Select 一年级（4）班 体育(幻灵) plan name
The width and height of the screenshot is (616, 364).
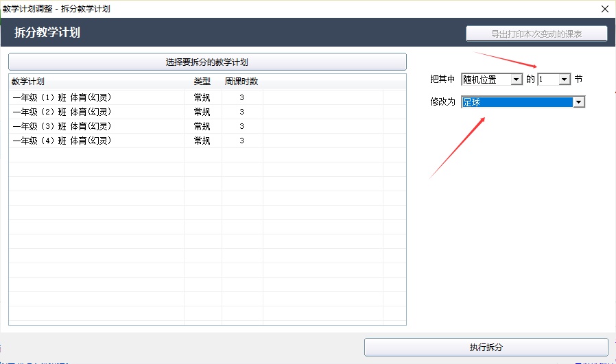pos(62,141)
